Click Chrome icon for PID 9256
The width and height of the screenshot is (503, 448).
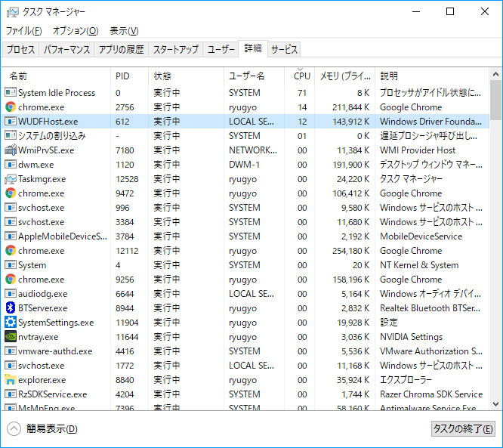coord(11,280)
